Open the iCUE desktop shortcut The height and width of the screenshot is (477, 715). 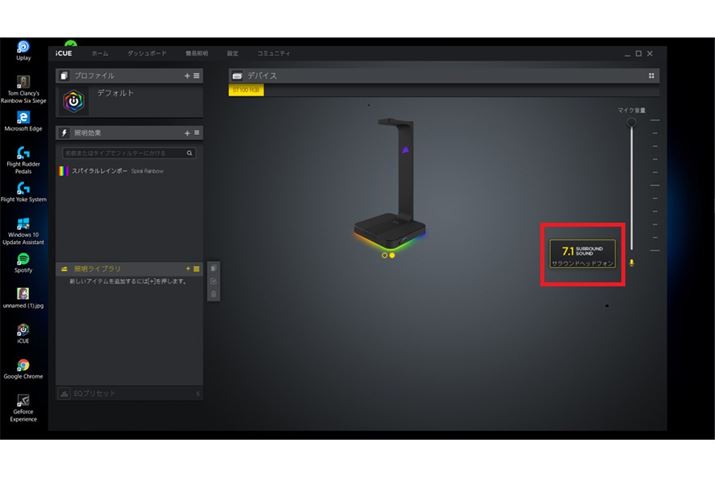click(x=23, y=333)
